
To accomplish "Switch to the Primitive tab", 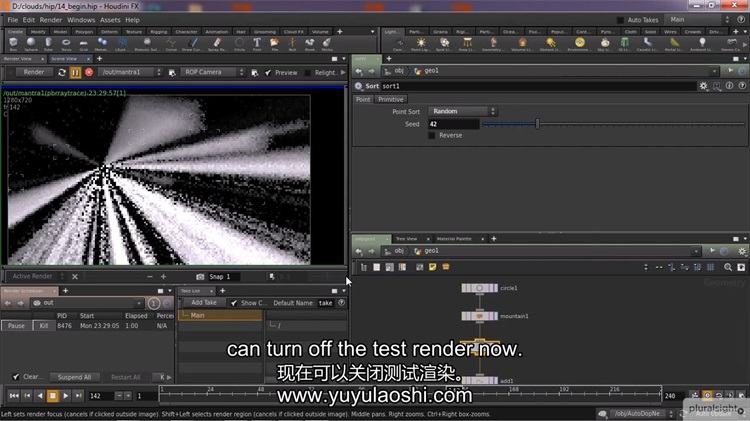I will 390,100.
